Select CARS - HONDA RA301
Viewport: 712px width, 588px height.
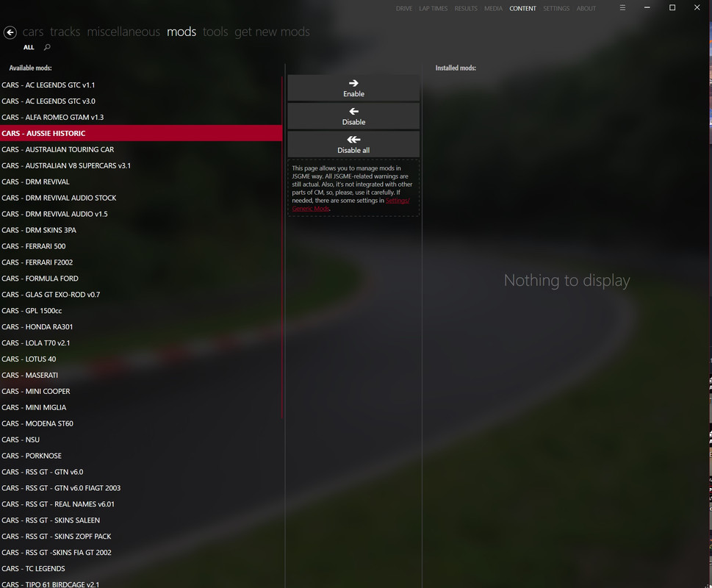(x=141, y=326)
